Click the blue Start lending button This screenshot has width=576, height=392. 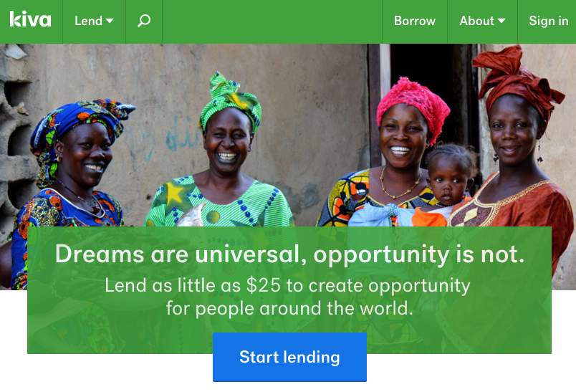tap(290, 357)
